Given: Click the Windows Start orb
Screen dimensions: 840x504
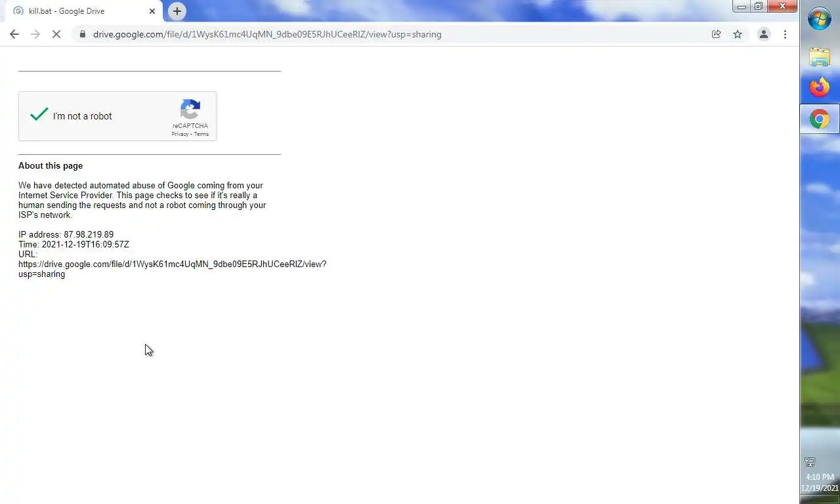Looking at the screenshot, I should (x=820, y=19).
